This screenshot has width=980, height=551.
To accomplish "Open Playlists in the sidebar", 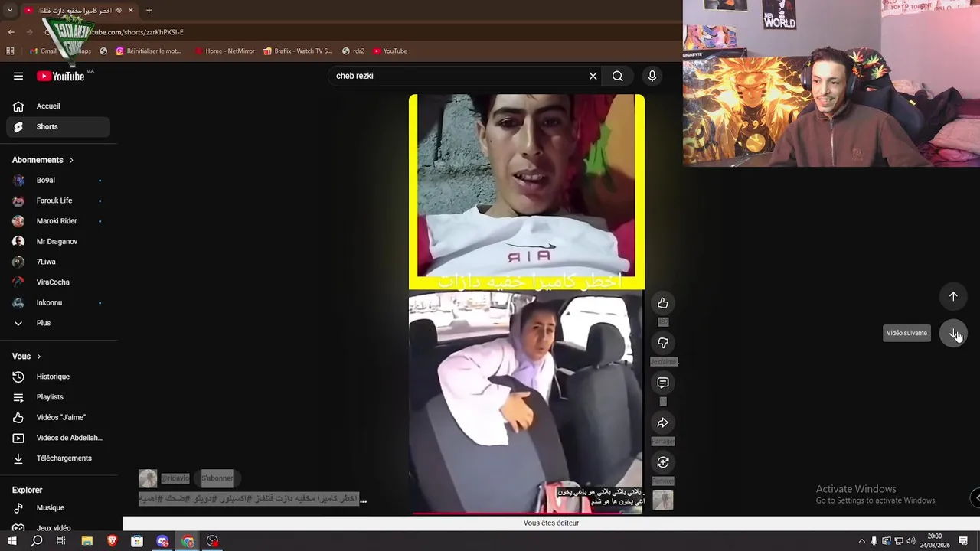I will pos(58,397).
